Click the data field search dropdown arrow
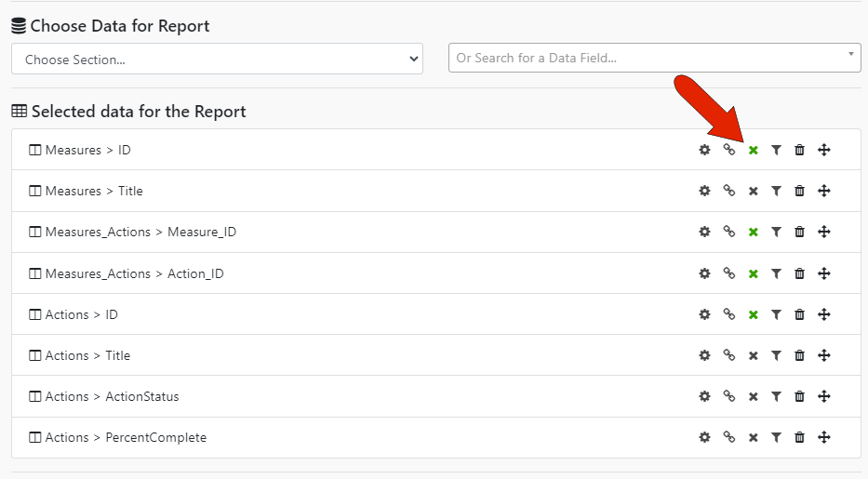Screen dimensions: 868x479 [x=851, y=54]
